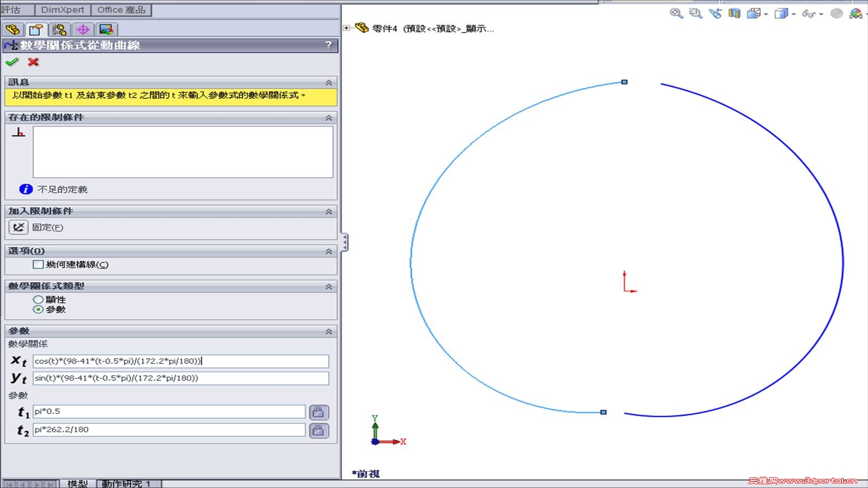Click the View Orientation cube icon
Viewport: 868px width, 488px height.
(x=753, y=13)
